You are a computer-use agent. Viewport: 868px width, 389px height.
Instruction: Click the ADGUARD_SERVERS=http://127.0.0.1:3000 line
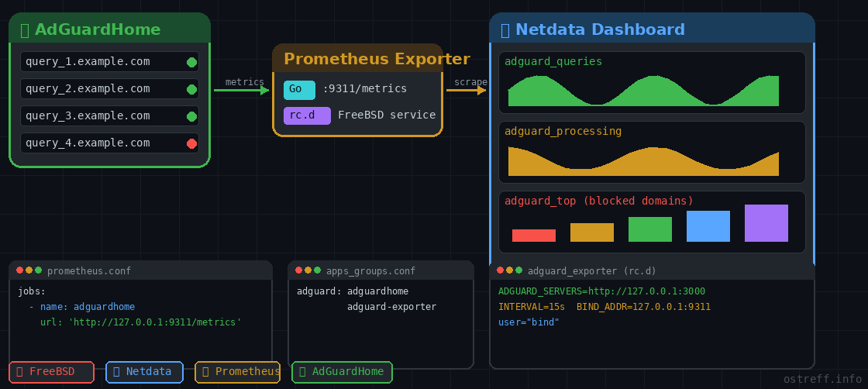point(601,291)
